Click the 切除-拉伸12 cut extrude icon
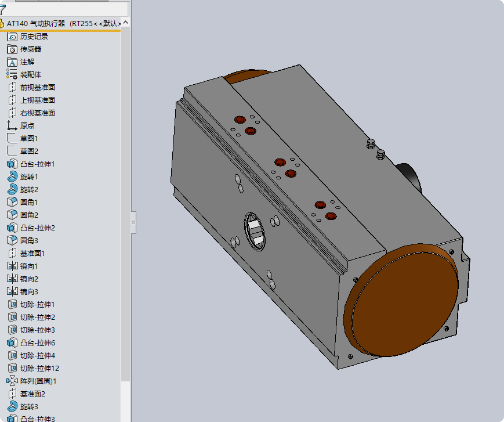The width and height of the screenshot is (504, 422). tap(12, 368)
